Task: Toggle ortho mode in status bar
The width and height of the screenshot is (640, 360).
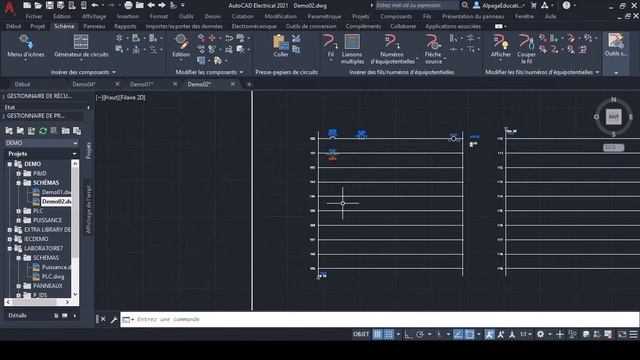Action: [x=408, y=334]
